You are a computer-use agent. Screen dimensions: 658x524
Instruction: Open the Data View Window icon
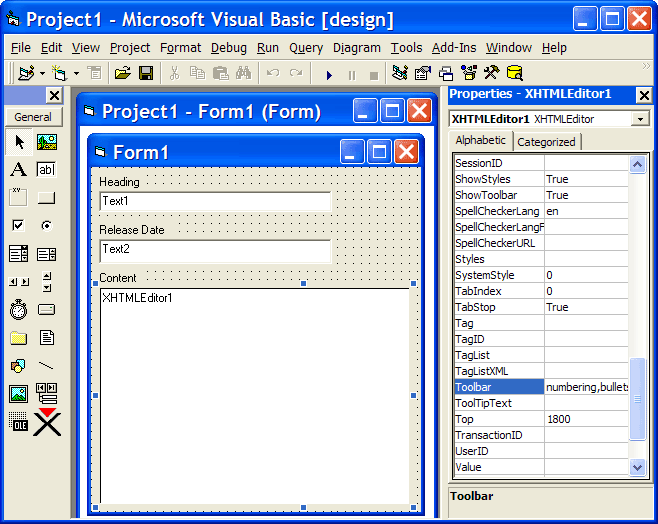515,73
